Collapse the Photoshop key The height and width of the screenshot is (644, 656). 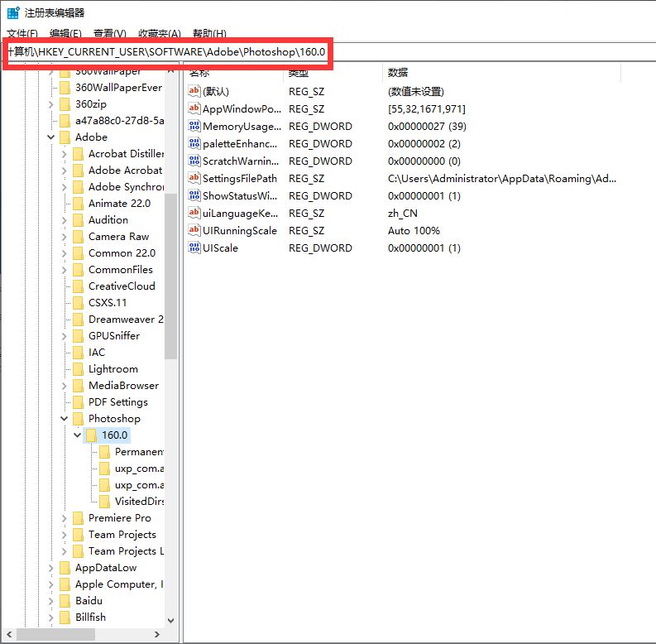click(x=64, y=418)
